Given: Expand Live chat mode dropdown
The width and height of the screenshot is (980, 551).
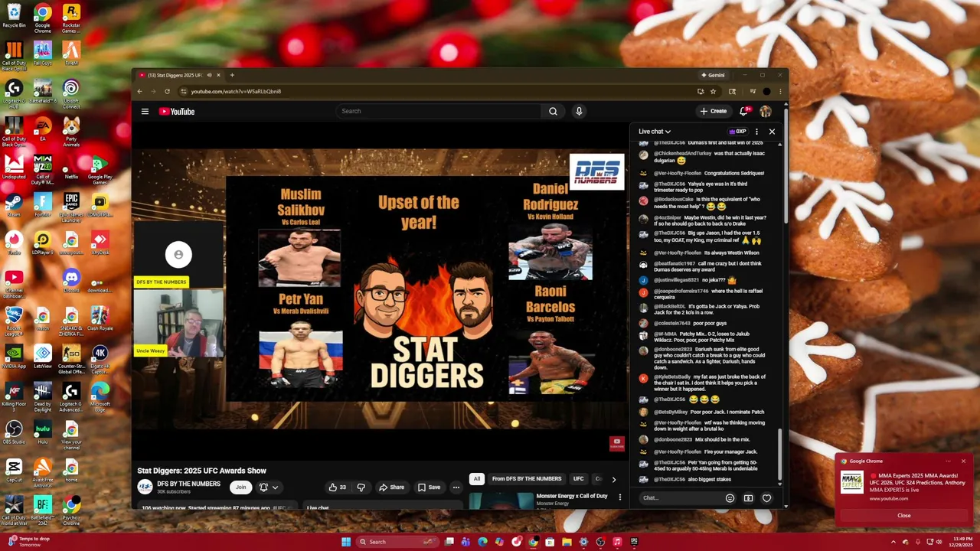Looking at the screenshot, I should [x=655, y=132].
